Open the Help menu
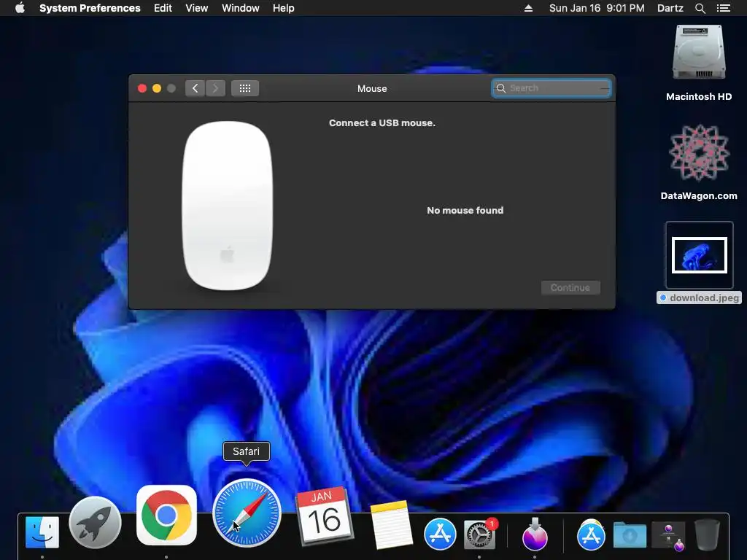The width and height of the screenshot is (747, 560). click(284, 8)
